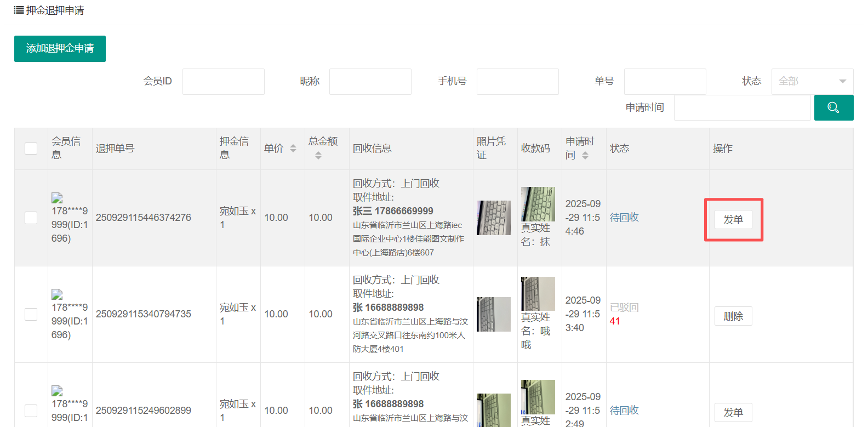View first row payment code image
The width and height of the screenshot is (868, 427).
tap(538, 204)
